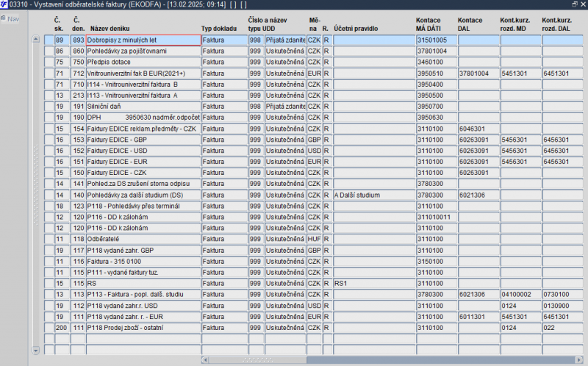Click Faktura - 315 0100 journal name

(x=143, y=262)
